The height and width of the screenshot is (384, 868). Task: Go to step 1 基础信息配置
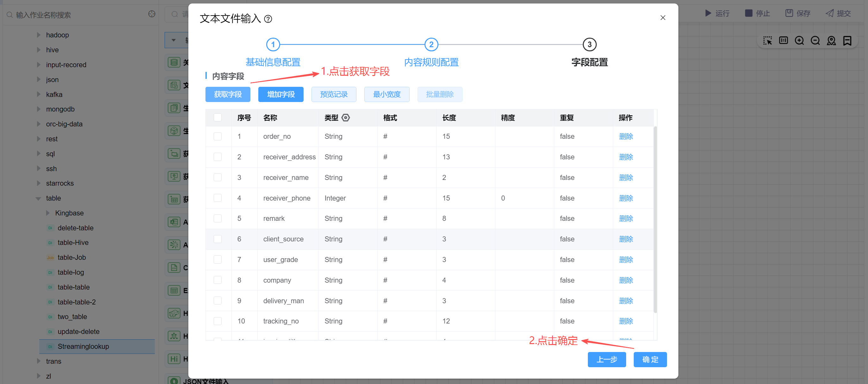click(x=273, y=44)
